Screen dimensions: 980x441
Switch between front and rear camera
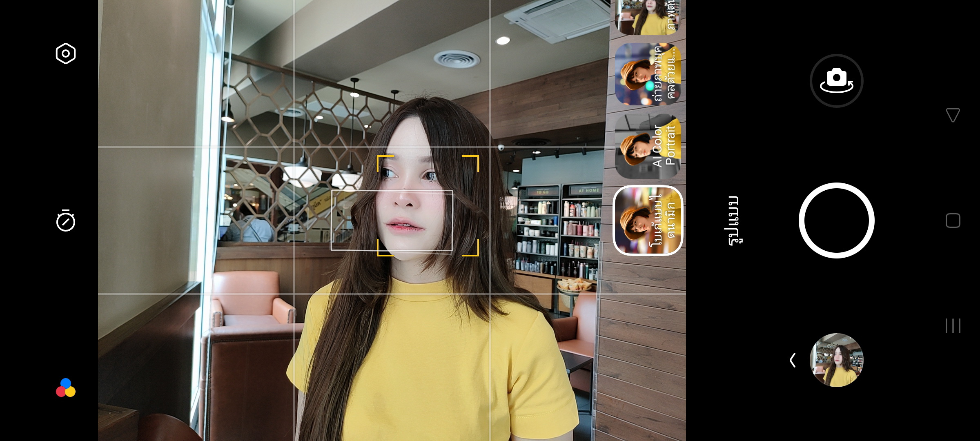pyautogui.click(x=836, y=81)
